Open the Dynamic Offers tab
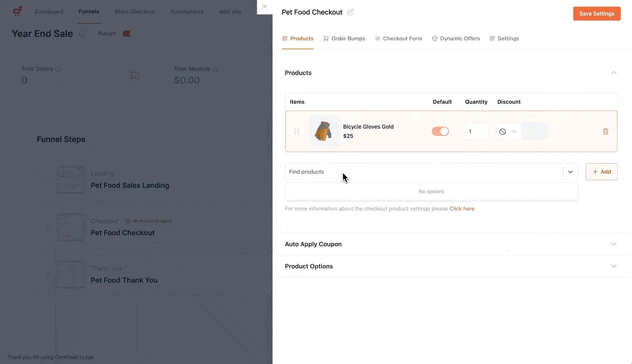The width and height of the screenshot is (632, 364). 456,38
